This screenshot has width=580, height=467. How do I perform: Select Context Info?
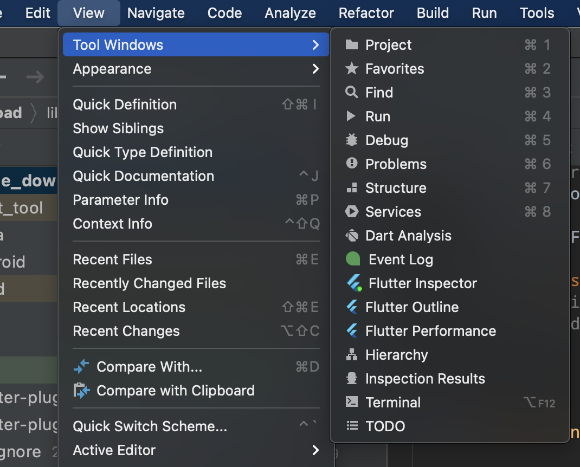196,224
